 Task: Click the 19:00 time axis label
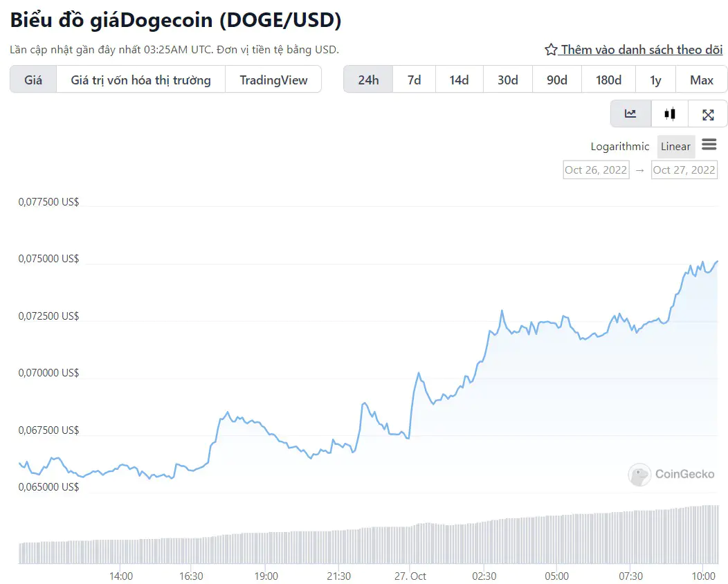(x=266, y=576)
